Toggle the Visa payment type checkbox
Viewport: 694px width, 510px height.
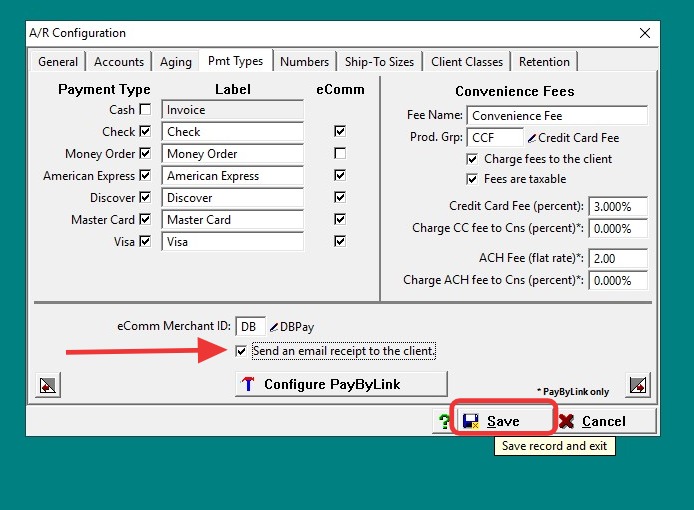pyautogui.click(x=145, y=241)
